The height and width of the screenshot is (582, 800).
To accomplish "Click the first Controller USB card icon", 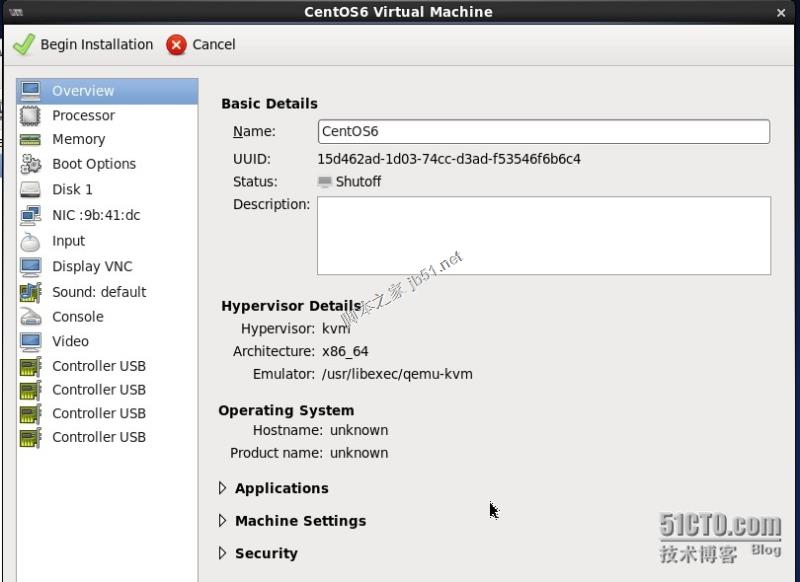I will pyautogui.click(x=31, y=366).
